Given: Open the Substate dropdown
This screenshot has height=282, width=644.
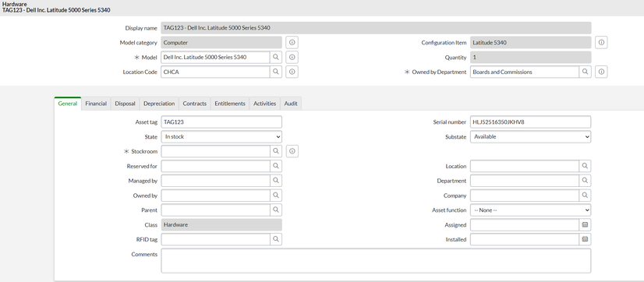Looking at the screenshot, I should (531, 136).
